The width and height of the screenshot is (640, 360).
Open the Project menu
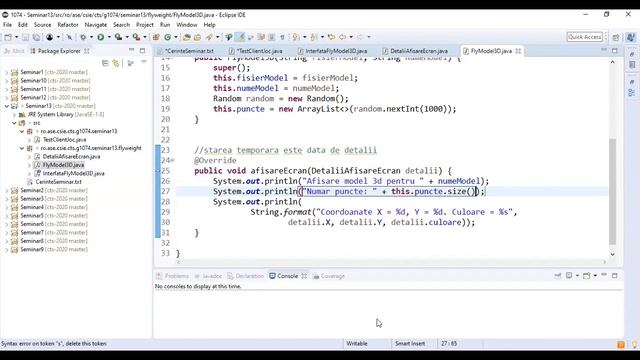click(144, 25)
